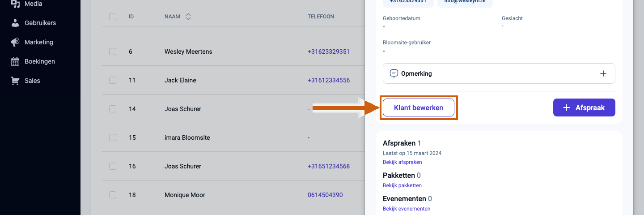644x215 pixels.
Task: Select the checkbox for row ID 16
Action: (x=113, y=166)
